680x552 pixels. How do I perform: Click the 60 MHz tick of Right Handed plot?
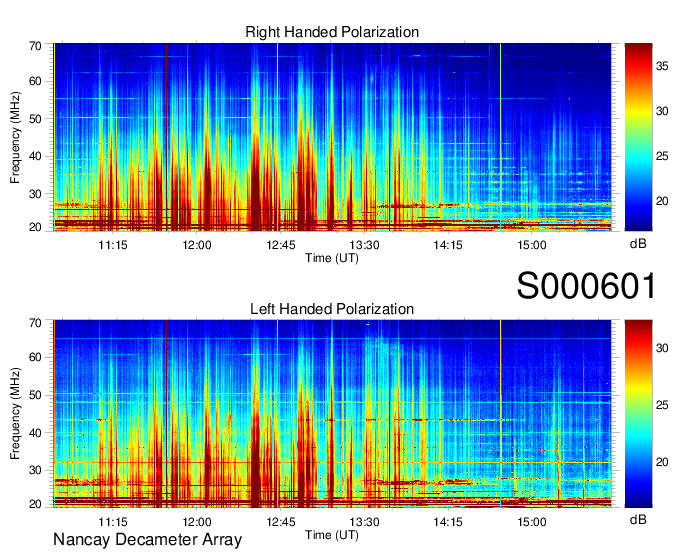pyautogui.click(x=35, y=81)
